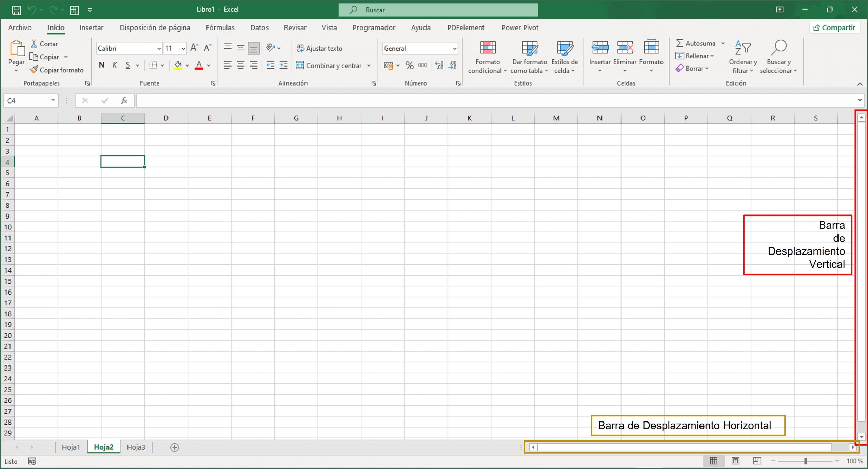Click the Compartir button
Screen dimensions: 868x469
tap(835, 27)
